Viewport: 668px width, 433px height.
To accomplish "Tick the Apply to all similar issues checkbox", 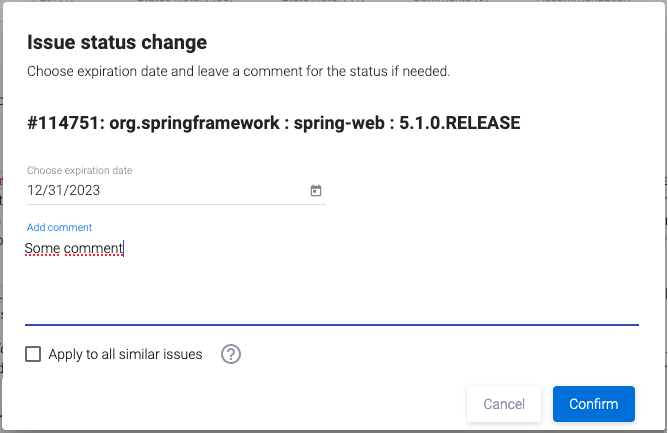I will [x=33, y=354].
